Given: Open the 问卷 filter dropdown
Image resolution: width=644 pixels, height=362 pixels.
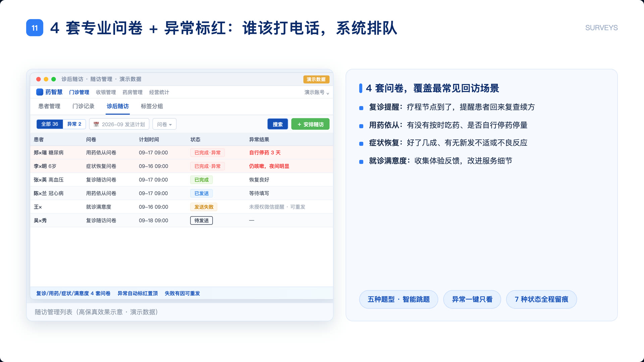Looking at the screenshot, I should click(x=164, y=124).
